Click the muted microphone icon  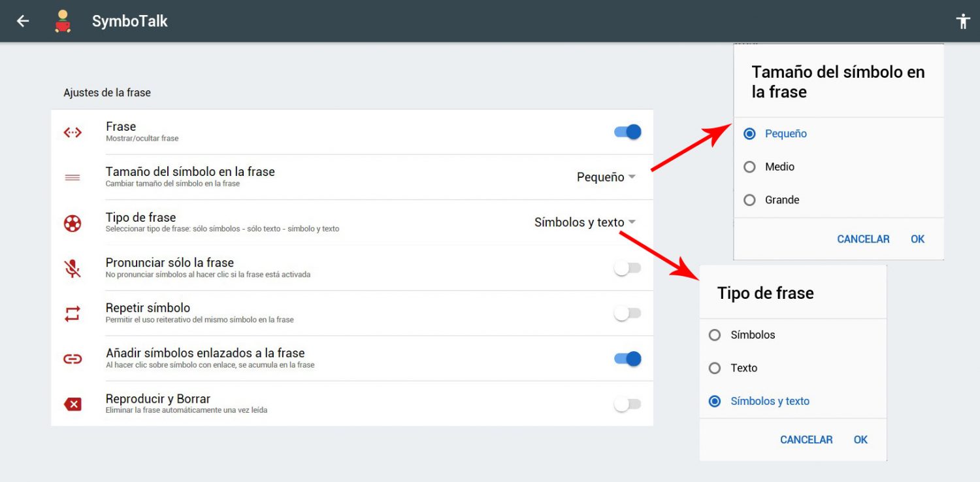tap(73, 267)
